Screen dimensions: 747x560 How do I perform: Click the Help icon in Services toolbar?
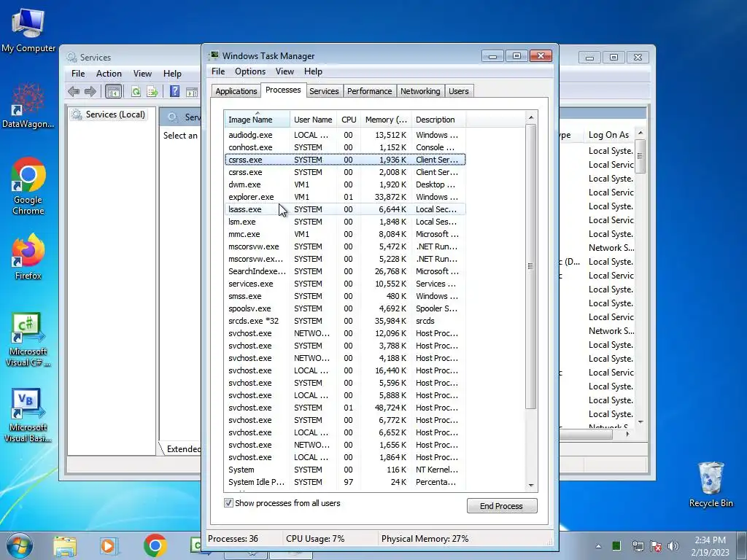[175, 91]
